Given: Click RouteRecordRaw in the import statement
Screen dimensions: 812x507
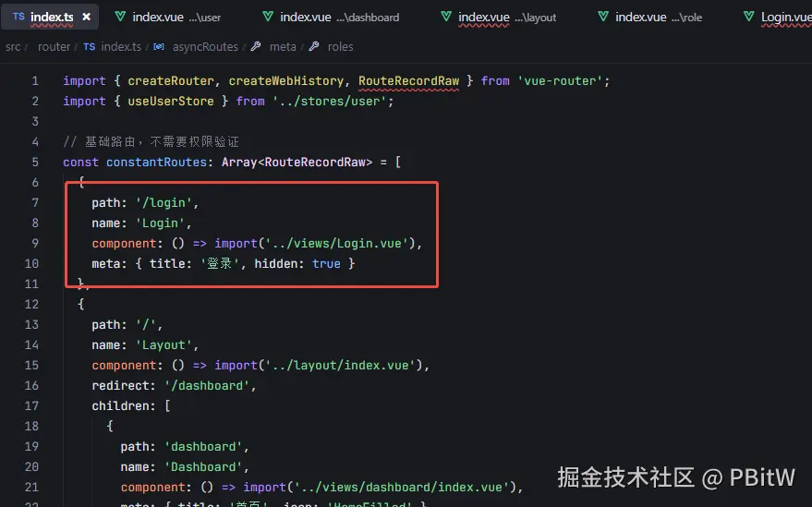Looking at the screenshot, I should coord(408,80).
